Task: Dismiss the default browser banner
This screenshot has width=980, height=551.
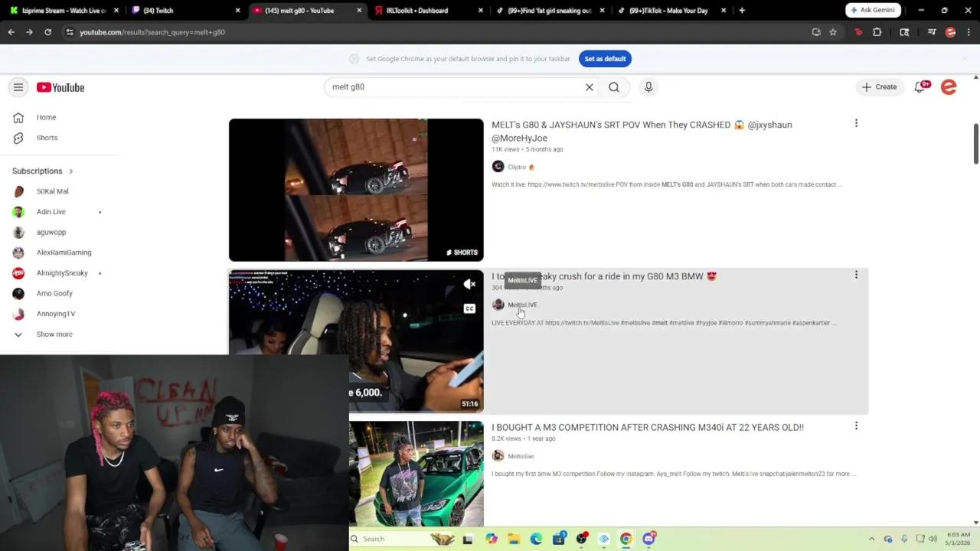Action: (x=965, y=59)
